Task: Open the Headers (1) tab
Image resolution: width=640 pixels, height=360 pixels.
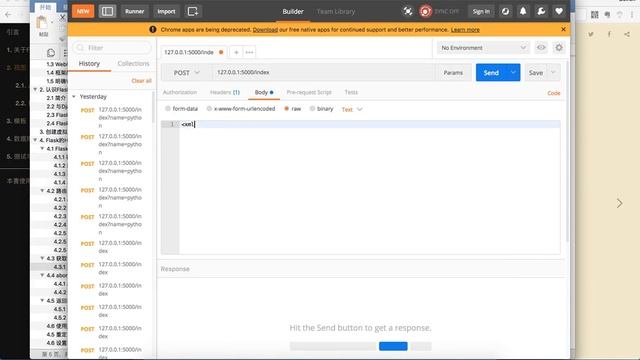Action: coord(225,92)
